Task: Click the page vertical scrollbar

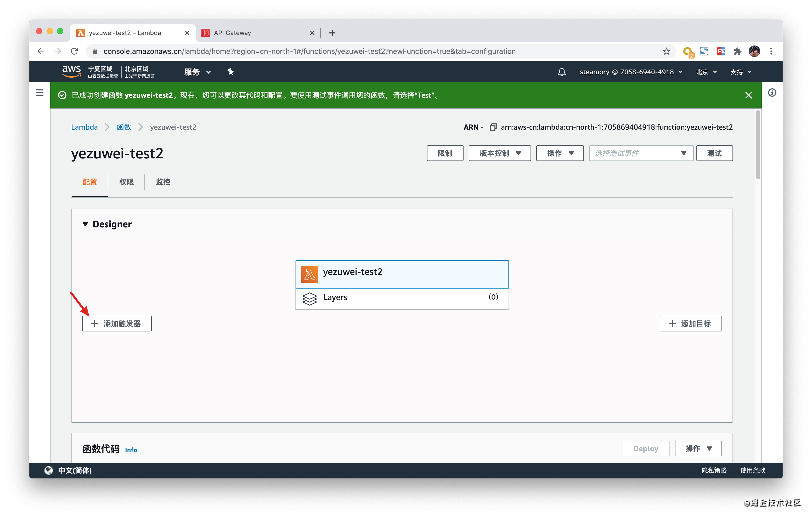Action: [x=758, y=145]
